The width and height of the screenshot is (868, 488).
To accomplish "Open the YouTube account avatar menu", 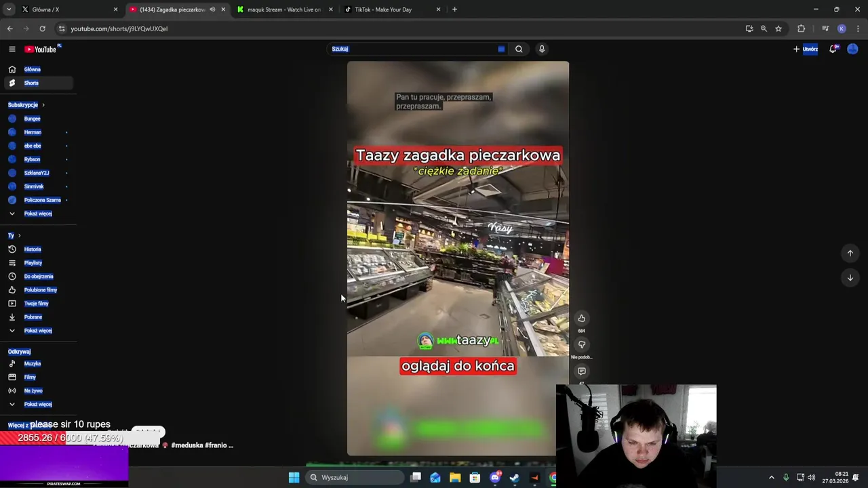I will [852, 49].
